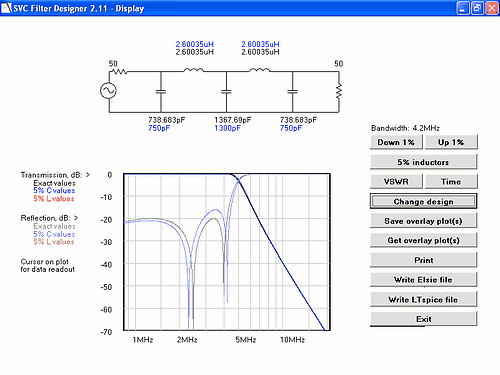Apply 5% inductors values
Screen dimensions: 500x375
423,162
